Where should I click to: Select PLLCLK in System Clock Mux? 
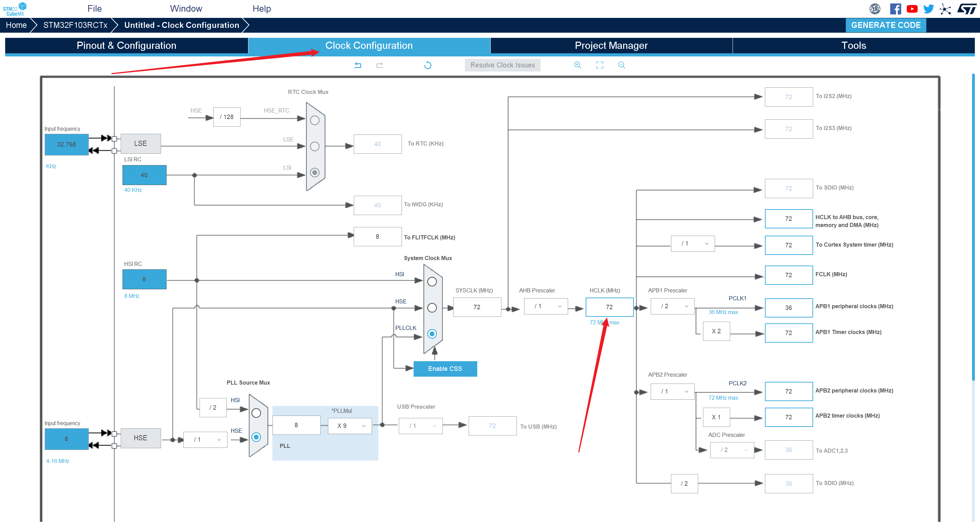coord(432,334)
